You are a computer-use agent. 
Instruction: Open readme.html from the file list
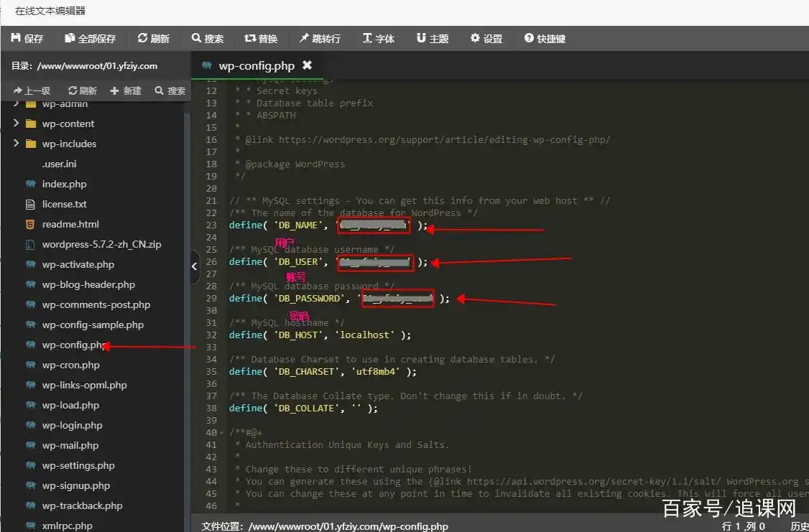[x=70, y=224]
